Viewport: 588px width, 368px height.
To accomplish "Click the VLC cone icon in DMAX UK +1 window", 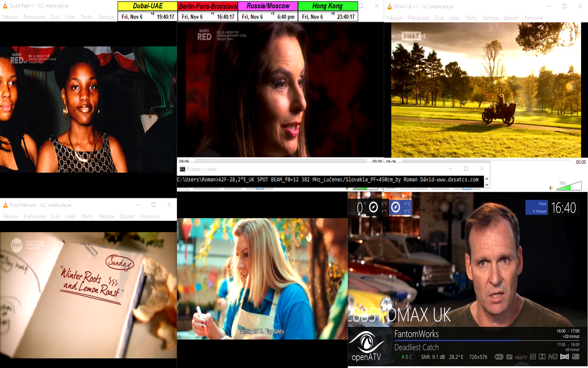I will click(389, 6).
